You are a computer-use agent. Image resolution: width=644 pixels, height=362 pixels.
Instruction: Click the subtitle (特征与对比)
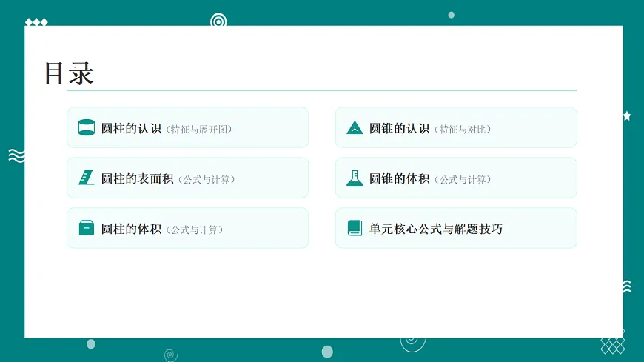(x=463, y=129)
